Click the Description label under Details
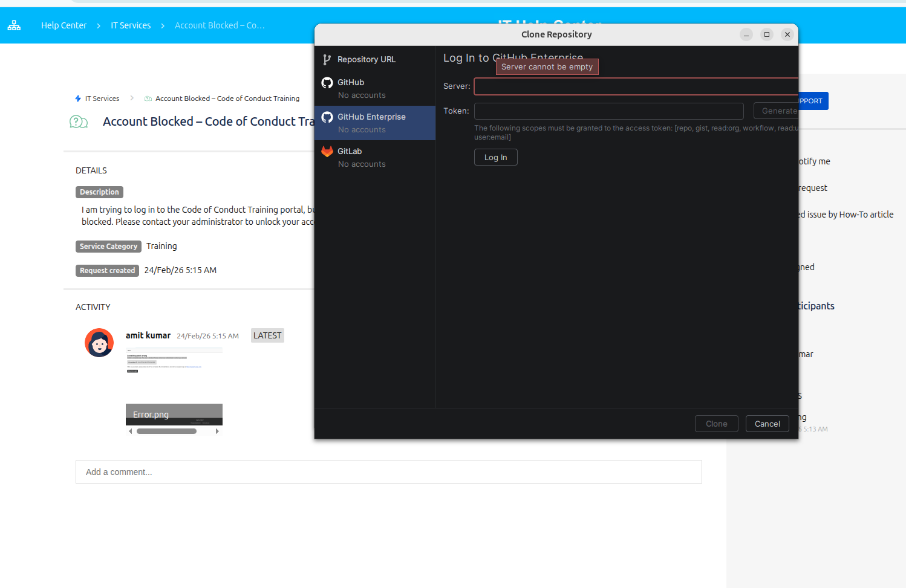Viewport: 906px width, 588px height. [x=99, y=192]
